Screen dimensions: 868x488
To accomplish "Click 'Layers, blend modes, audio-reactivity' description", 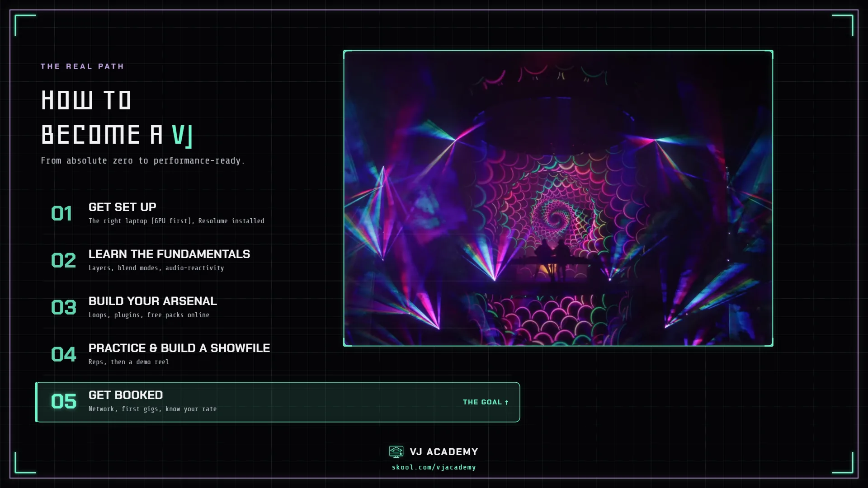I will [156, 268].
